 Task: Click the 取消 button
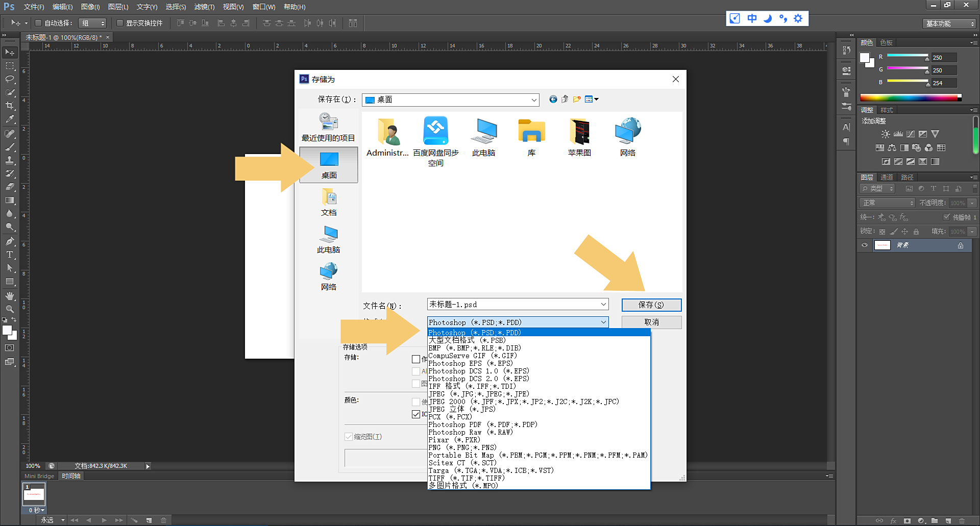tap(651, 322)
